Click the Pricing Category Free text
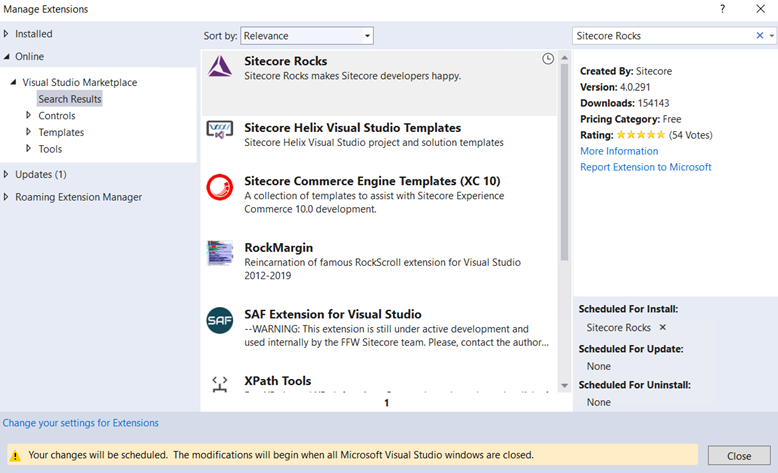The height and width of the screenshot is (473, 778). coord(631,119)
